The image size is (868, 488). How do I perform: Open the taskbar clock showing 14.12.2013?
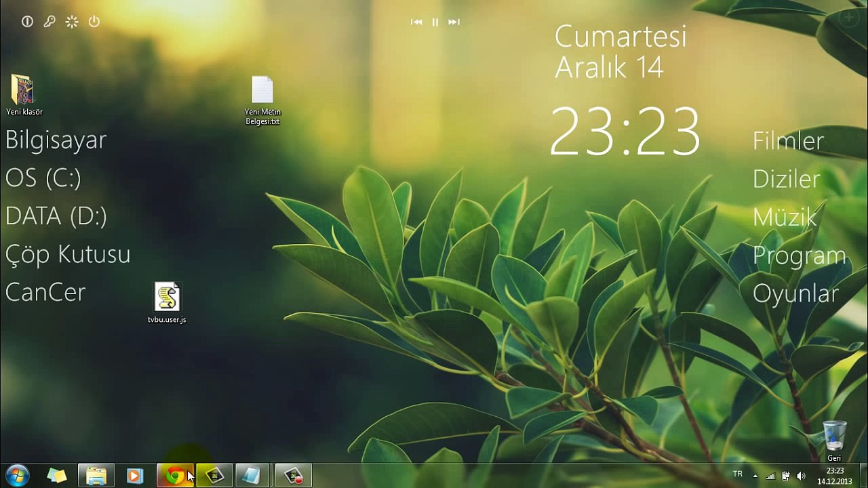(835, 476)
